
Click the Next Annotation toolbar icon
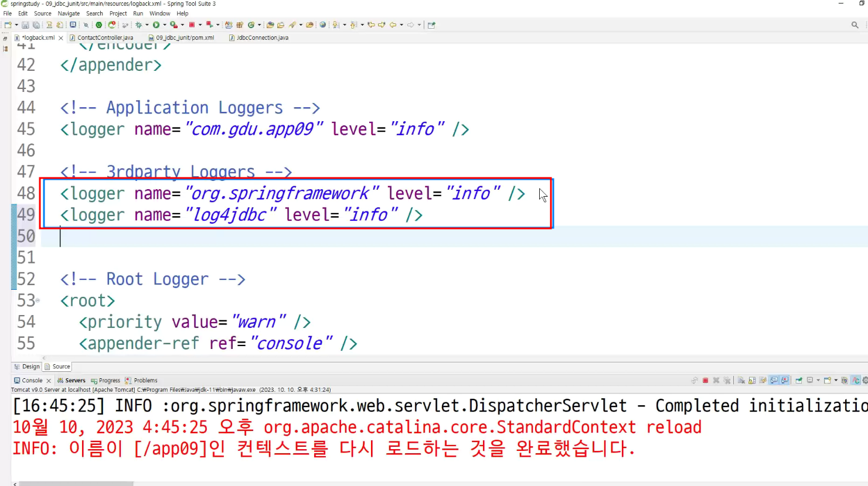(x=336, y=25)
